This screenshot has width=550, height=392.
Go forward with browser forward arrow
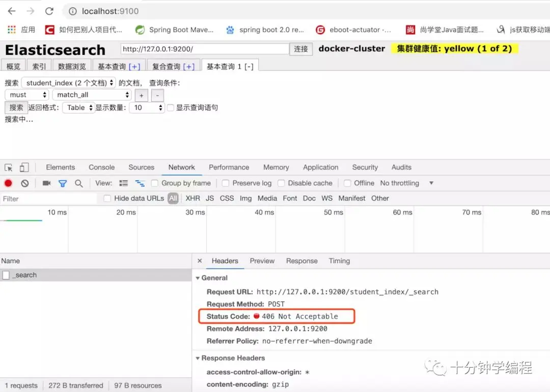tap(31, 11)
